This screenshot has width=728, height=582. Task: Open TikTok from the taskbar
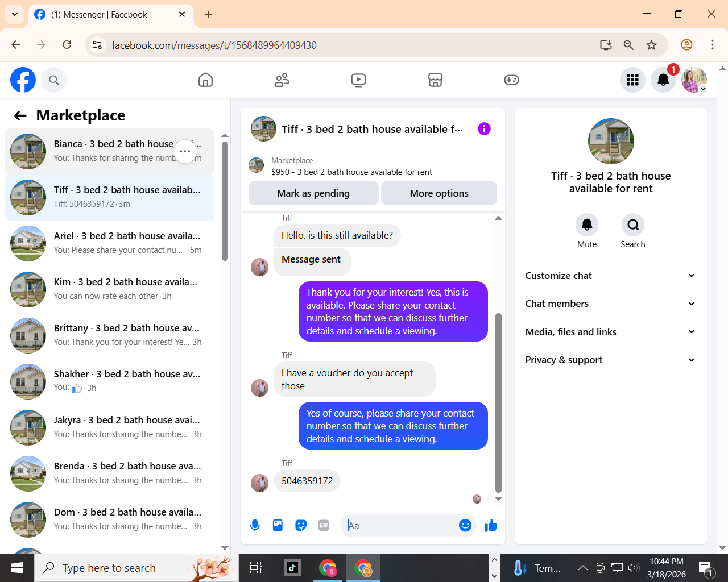(x=292, y=567)
